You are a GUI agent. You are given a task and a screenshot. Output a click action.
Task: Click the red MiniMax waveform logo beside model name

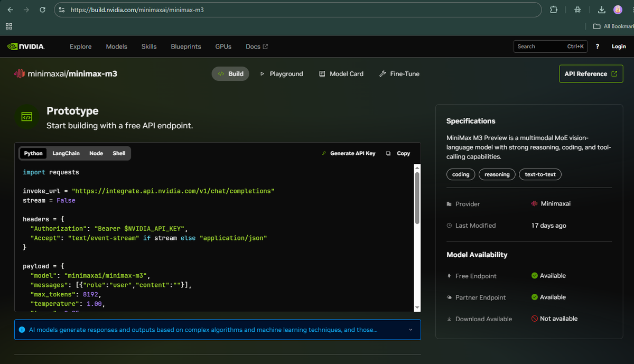(x=19, y=74)
